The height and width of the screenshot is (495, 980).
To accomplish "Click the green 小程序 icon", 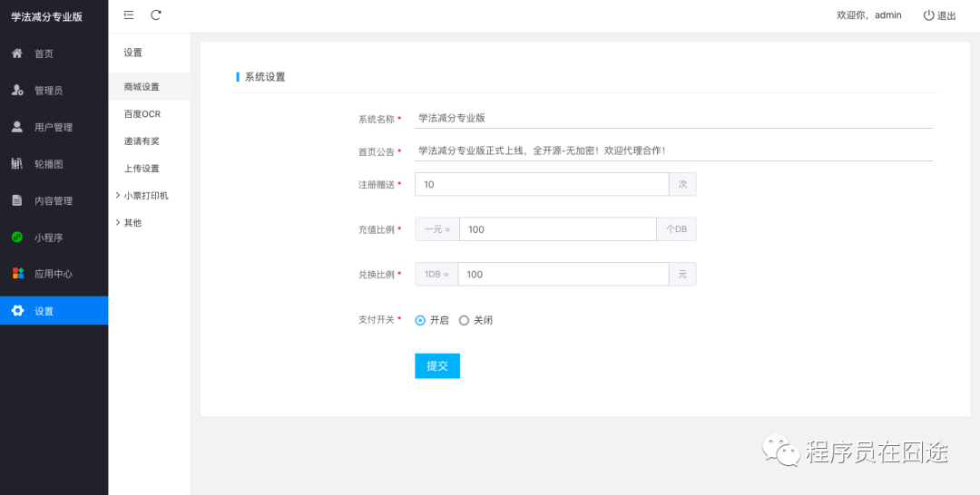I will pos(17,238).
